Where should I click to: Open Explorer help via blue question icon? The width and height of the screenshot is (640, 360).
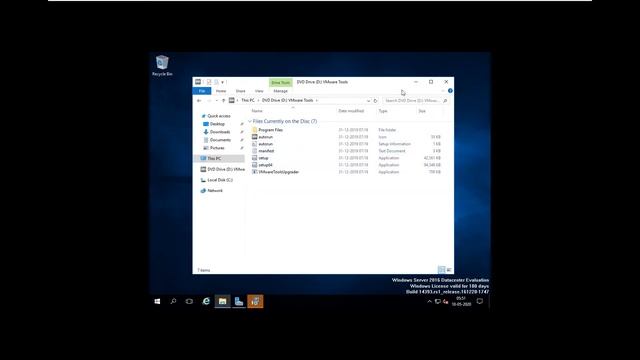click(x=450, y=91)
